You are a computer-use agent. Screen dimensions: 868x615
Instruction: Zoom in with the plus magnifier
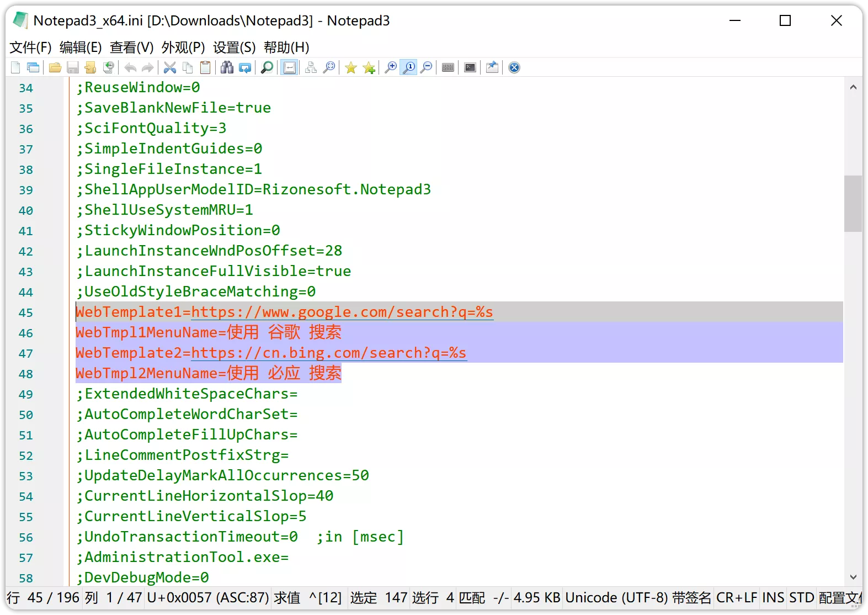[391, 67]
